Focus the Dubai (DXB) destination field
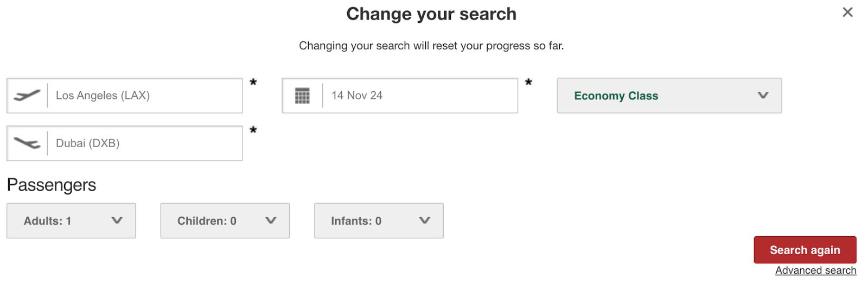This screenshot has width=868, height=290. pyautogui.click(x=144, y=143)
